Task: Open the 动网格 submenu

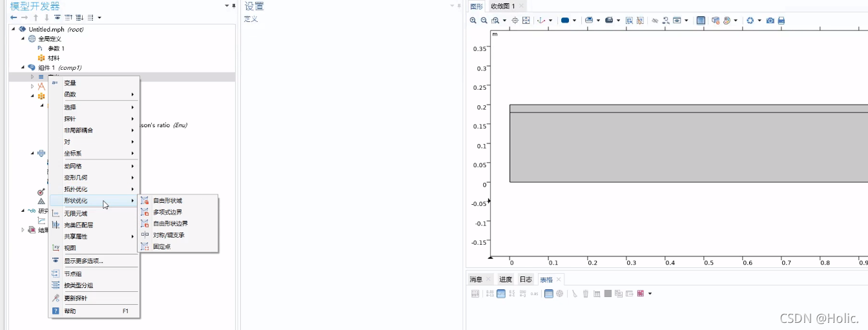Action: pyautogui.click(x=94, y=166)
